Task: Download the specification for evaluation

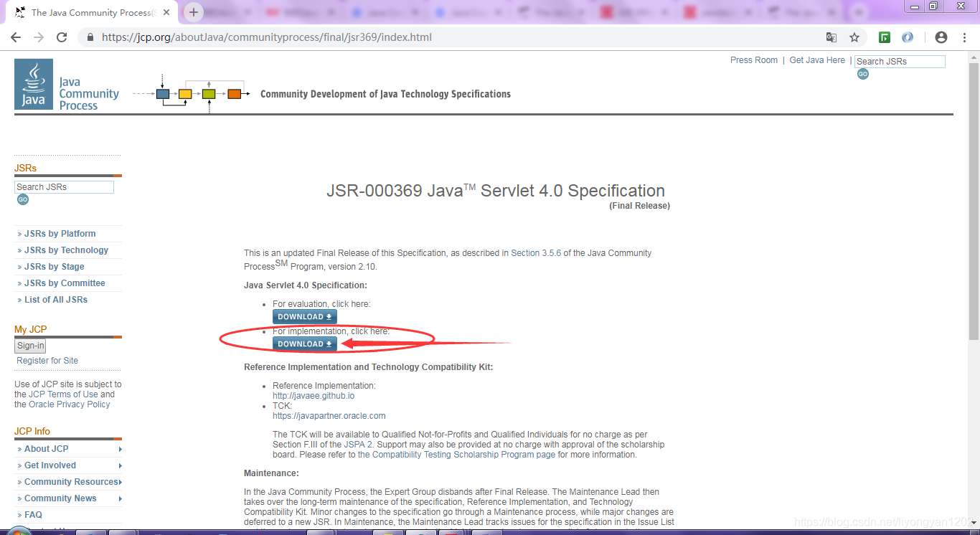Action: tap(305, 317)
